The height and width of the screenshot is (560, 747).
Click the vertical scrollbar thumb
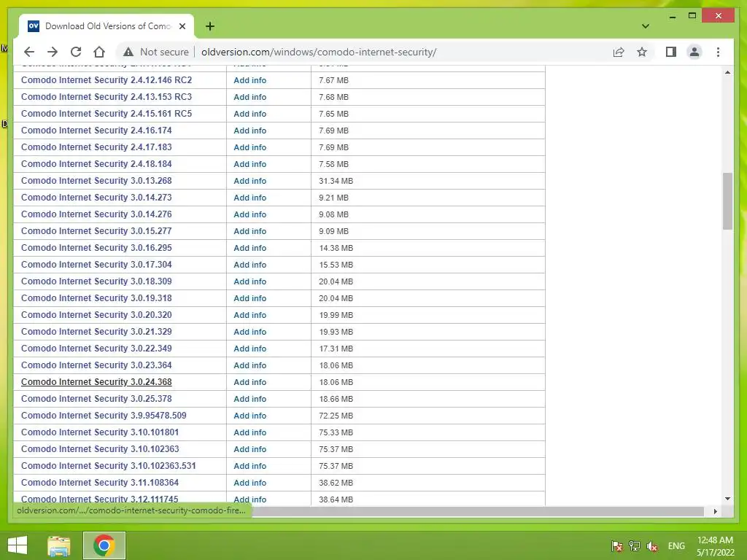(x=727, y=201)
